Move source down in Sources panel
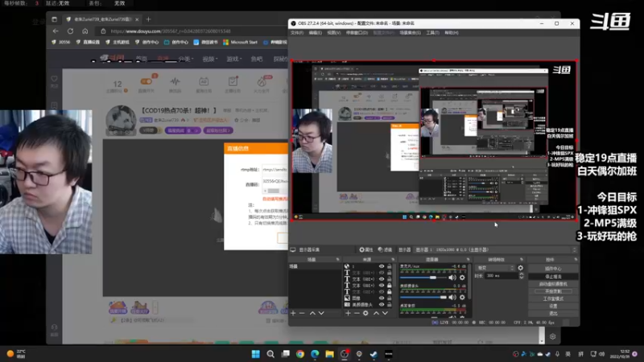This screenshot has width=644, height=362. pos(385,313)
